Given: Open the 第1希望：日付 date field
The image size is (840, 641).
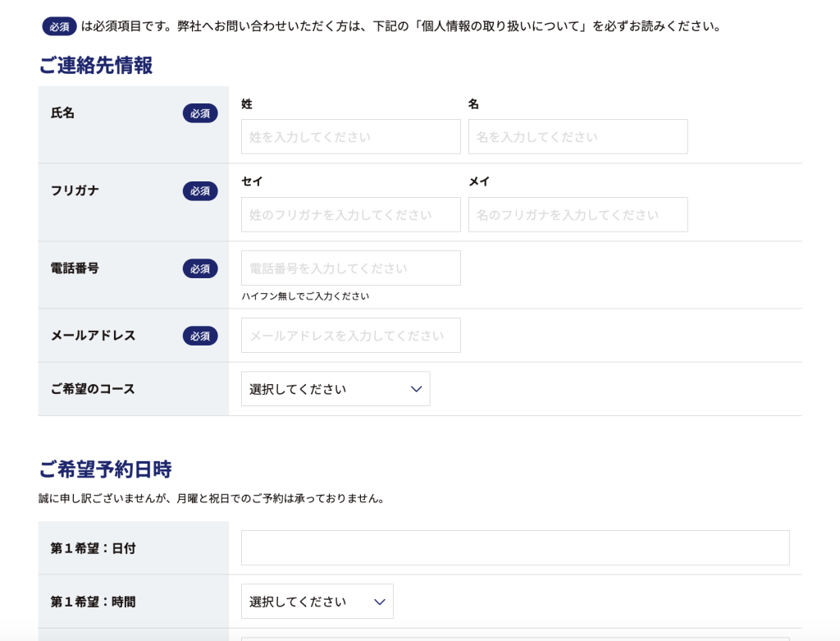Looking at the screenshot, I should click(x=514, y=548).
